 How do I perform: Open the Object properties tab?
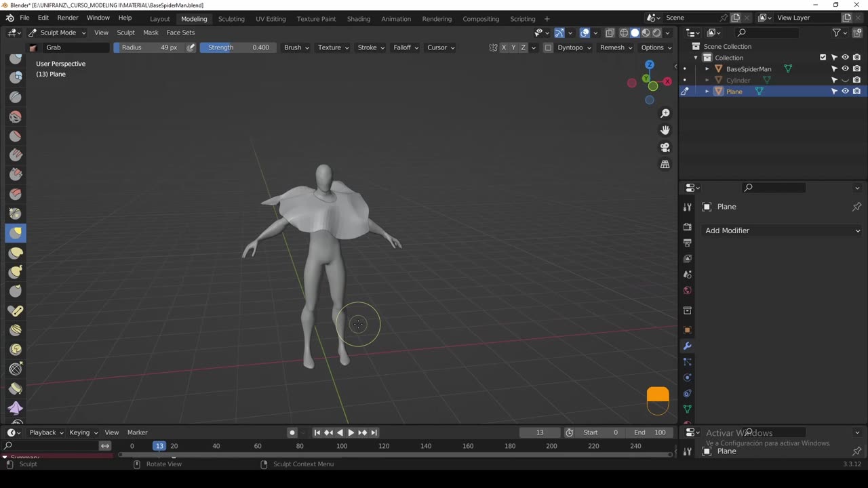pyautogui.click(x=688, y=330)
